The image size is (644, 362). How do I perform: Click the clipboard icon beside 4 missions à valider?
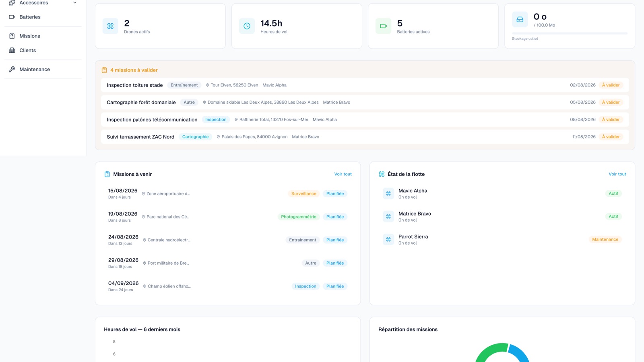(x=104, y=70)
